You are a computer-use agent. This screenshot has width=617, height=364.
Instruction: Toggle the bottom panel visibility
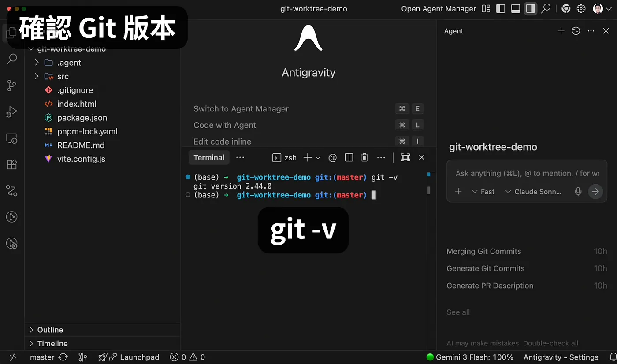(x=516, y=9)
